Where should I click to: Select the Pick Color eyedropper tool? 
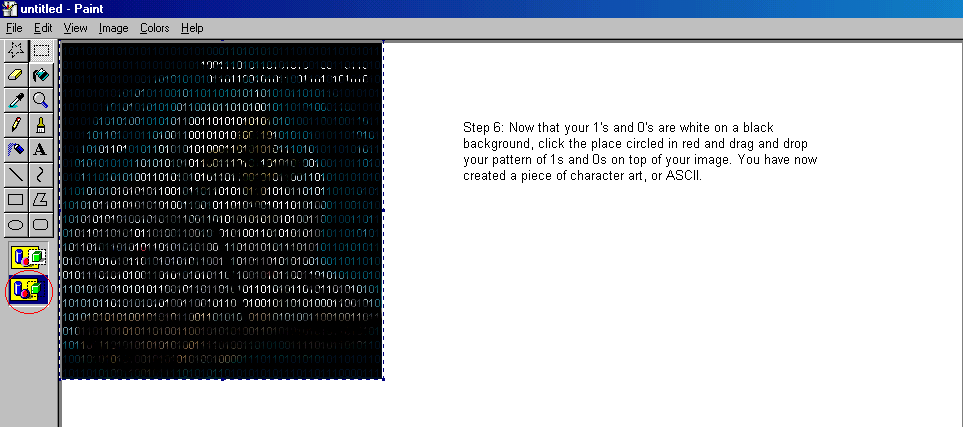(16, 100)
